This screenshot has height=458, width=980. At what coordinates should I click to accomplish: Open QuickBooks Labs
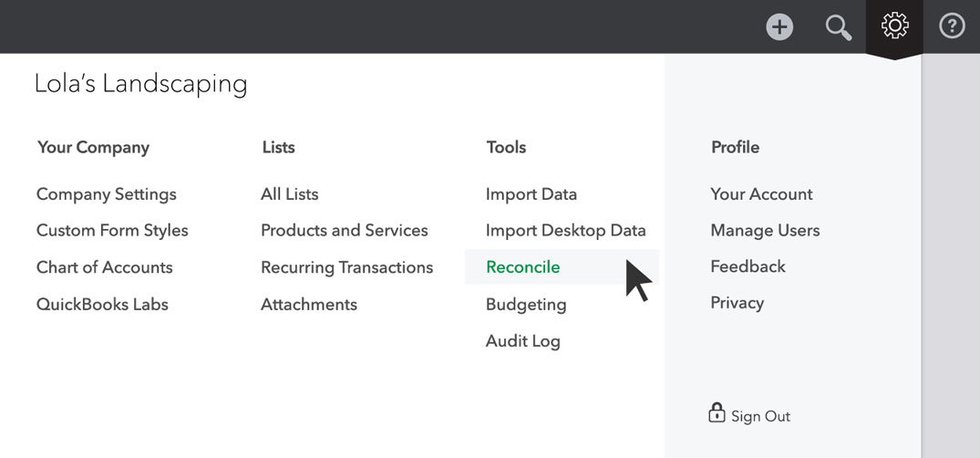tap(102, 304)
